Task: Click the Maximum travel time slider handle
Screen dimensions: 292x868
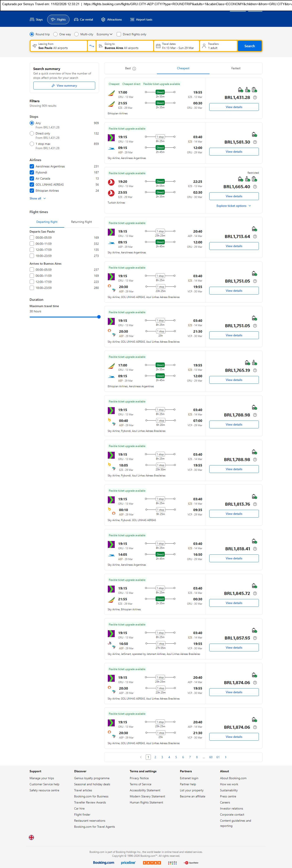Action: tap(99, 317)
